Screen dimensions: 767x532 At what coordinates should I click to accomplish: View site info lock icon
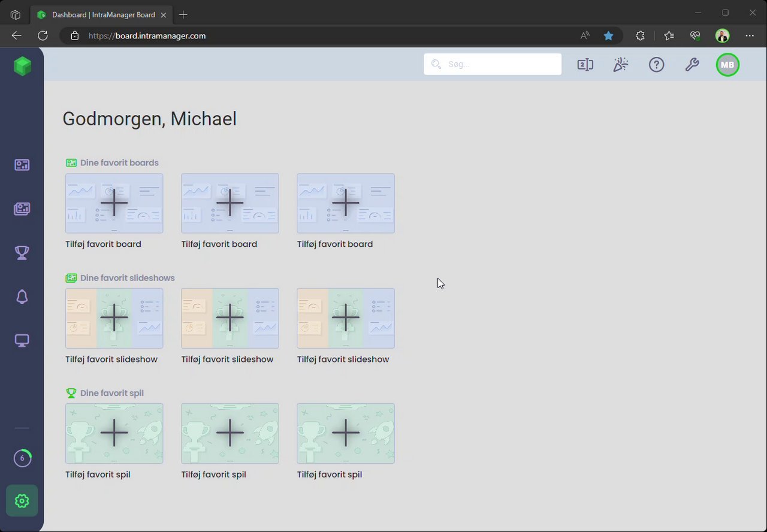[74, 36]
